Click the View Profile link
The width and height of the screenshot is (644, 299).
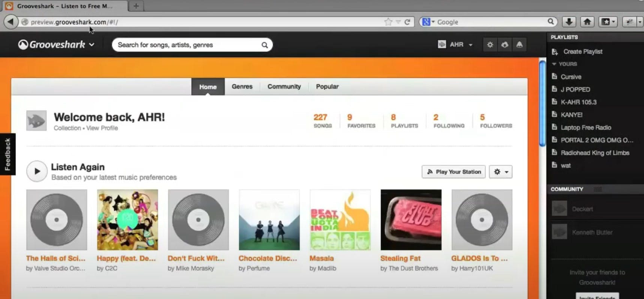tap(102, 128)
